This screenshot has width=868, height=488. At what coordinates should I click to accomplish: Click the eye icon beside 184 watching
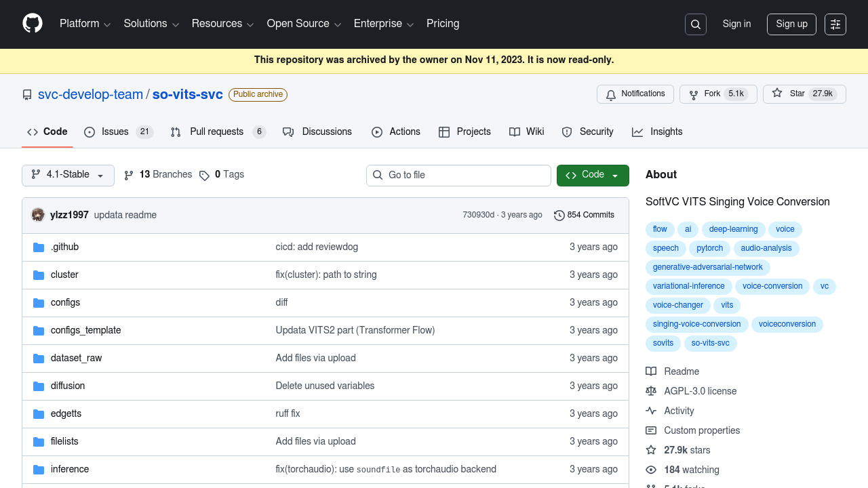(x=651, y=470)
